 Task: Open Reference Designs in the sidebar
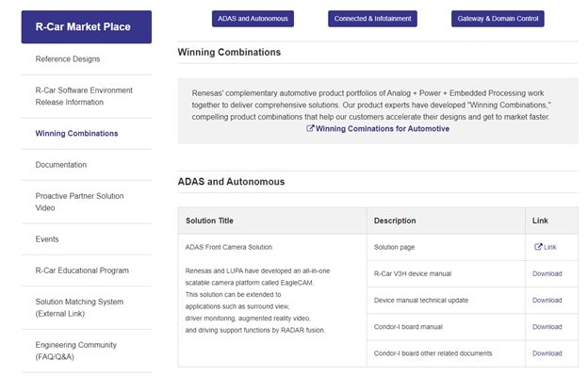(67, 59)
